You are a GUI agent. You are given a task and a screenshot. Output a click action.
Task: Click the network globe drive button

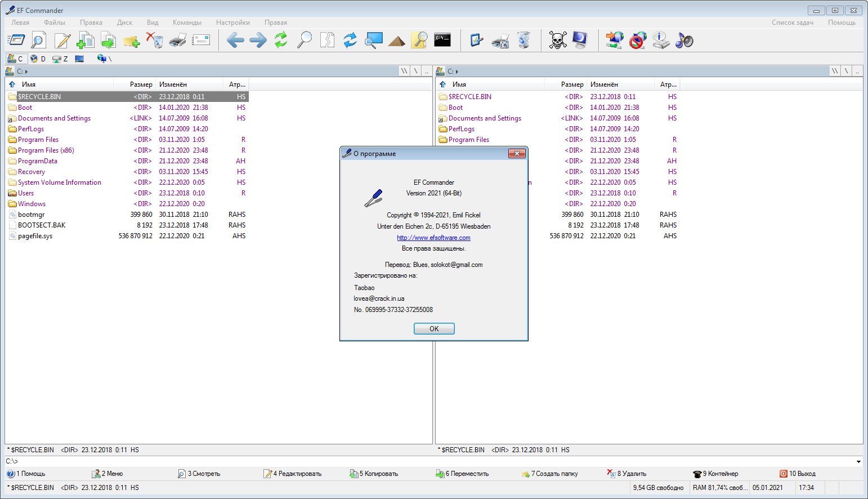click(104, 59)
